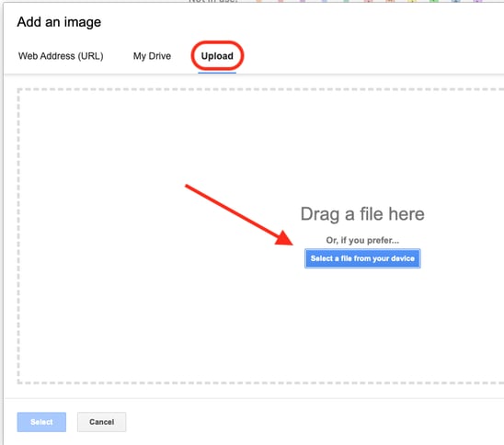Click Select a file from your device
Image resolution: width=504 pixels, height=445 pixels.
[x=362, y=258]
